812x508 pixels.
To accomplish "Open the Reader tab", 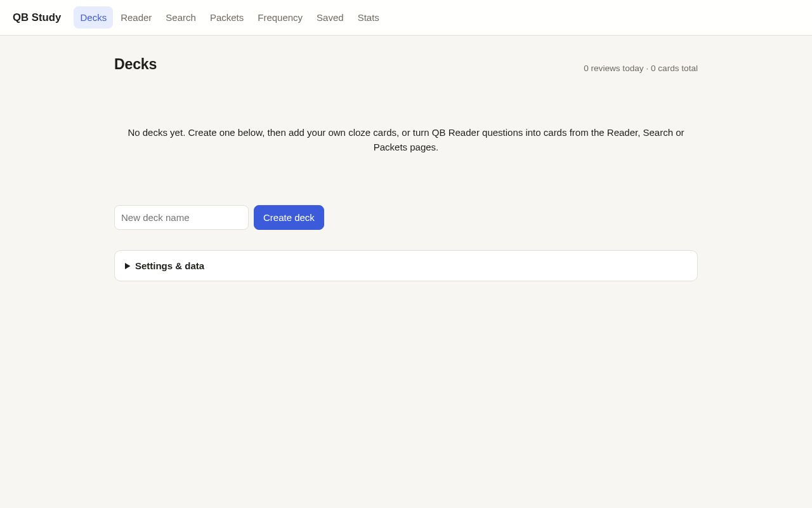I will [x=136, y=18].
